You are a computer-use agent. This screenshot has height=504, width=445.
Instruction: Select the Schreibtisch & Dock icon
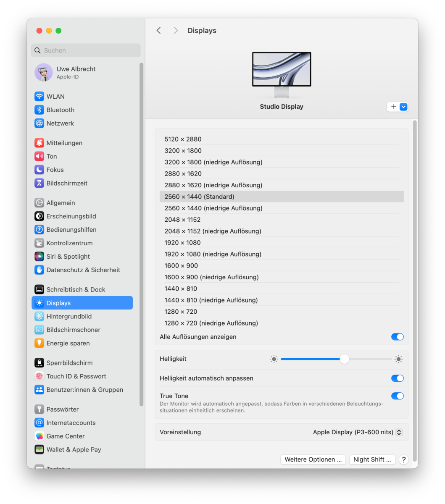tap(39, 290)
